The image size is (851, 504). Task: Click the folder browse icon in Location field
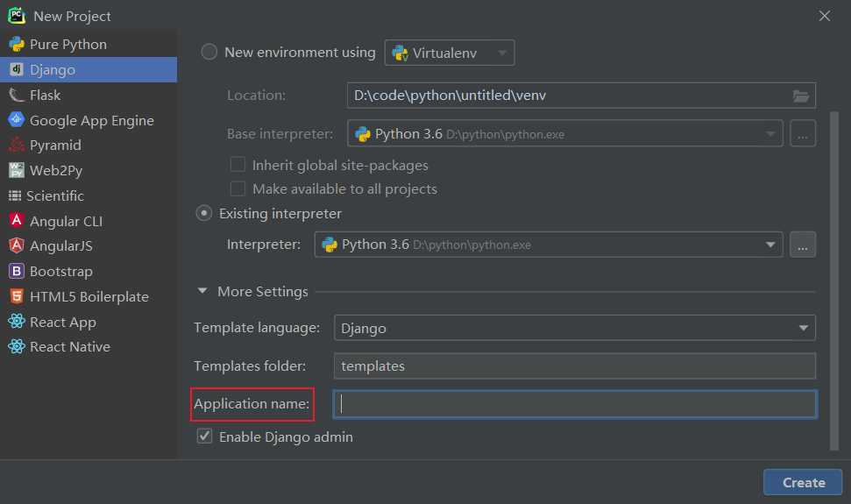pyautogui.click(x=800, y=96)
